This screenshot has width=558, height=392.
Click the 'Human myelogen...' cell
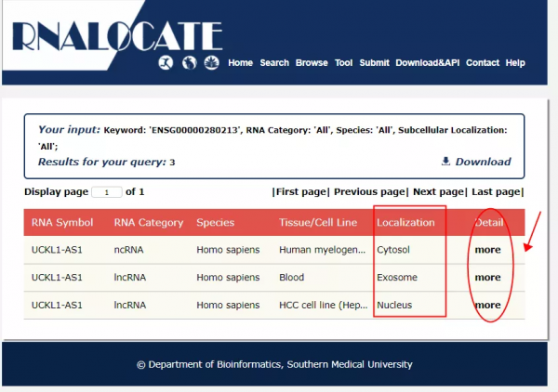(x=322, y=250)
